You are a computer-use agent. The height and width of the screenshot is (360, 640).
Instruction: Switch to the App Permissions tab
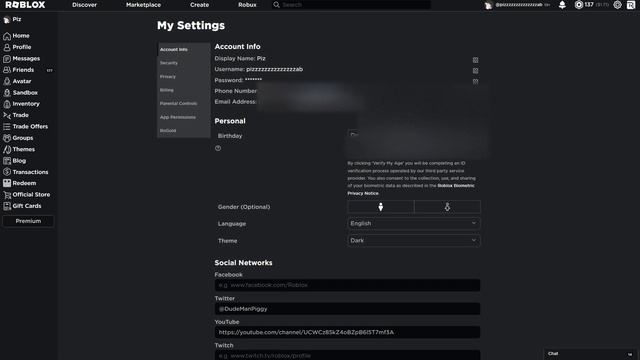184,117
